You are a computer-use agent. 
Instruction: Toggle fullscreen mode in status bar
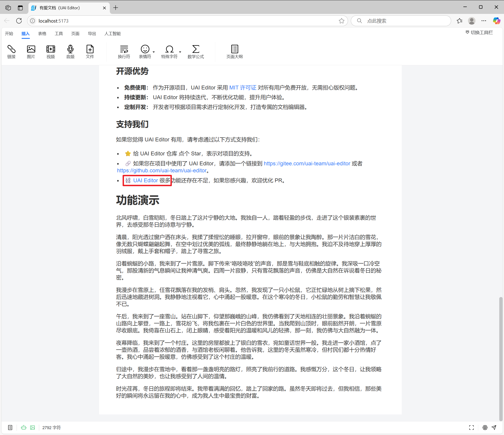pyautogui.click(x=471, y=428)
